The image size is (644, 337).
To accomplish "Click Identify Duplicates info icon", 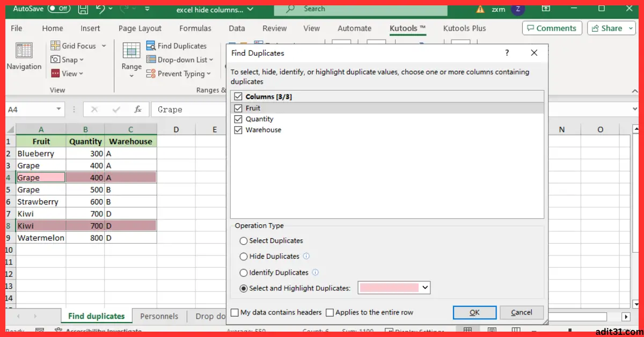I will click(316, 272).
